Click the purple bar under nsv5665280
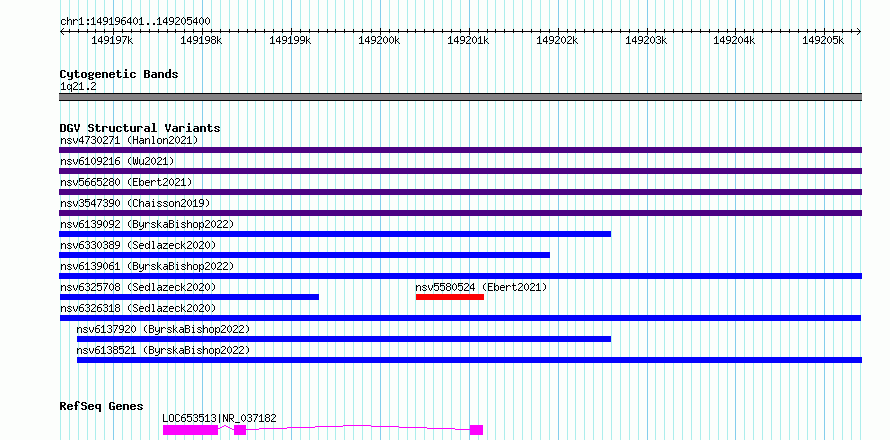Viewport: 890px width, 440px height. click(460, 192)
